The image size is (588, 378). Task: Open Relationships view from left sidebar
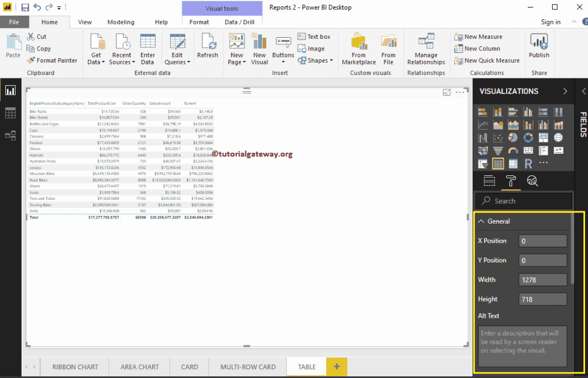[10, 135]
